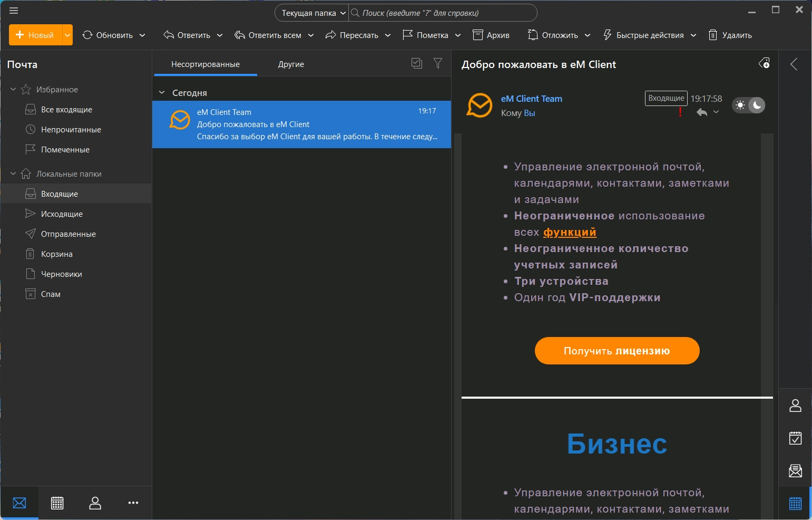Image resolution: width=812 pixels, height=520 pixels.
Task: Open the Черновики drafts folder
Action: (76, 274)
